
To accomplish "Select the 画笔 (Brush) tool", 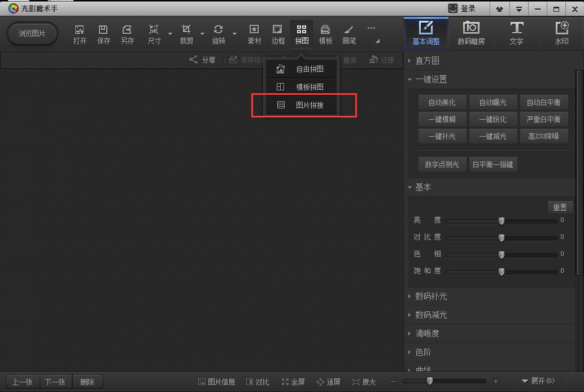I will click(x=349, y=34).
